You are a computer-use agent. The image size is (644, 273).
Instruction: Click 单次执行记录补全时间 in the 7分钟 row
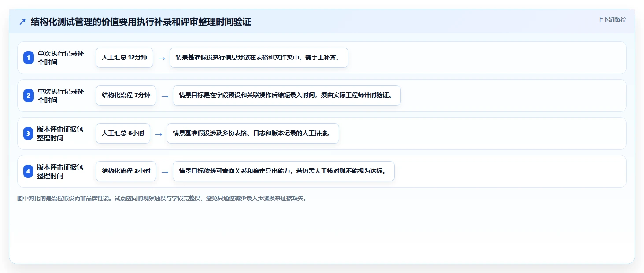coord(60,96)
